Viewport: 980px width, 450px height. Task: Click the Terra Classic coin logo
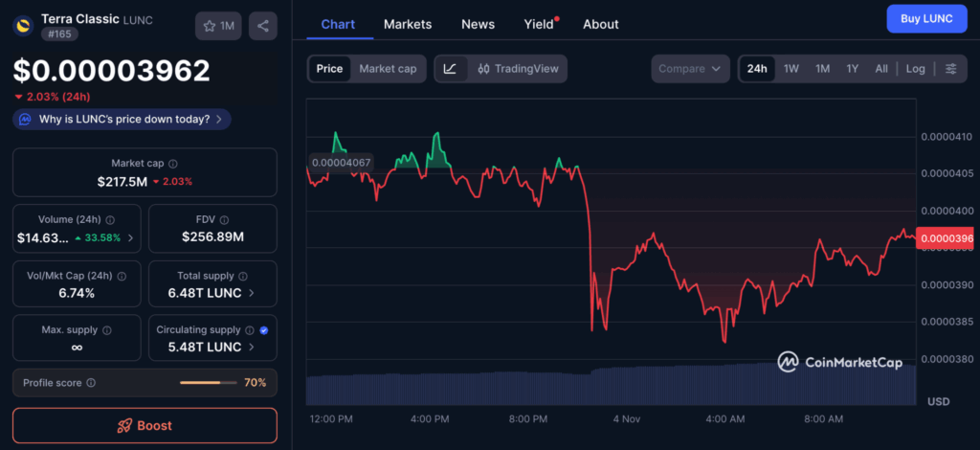tap(23, 26)
